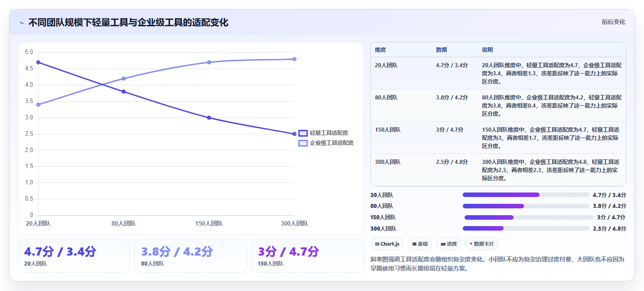Click the 3.8分 / 4.2分 data card
The image size is (644, 291).
(x=191, y=256)
